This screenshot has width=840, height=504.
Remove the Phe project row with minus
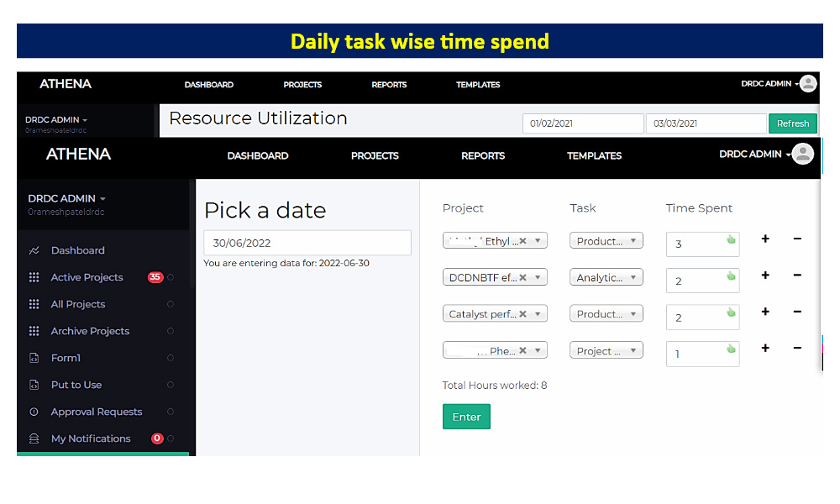797,348
